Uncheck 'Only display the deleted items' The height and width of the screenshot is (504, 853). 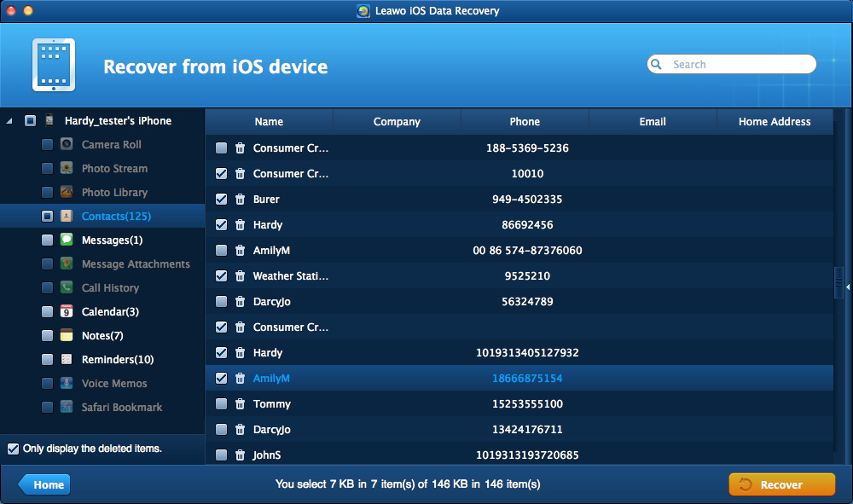(x=13, y=449)
